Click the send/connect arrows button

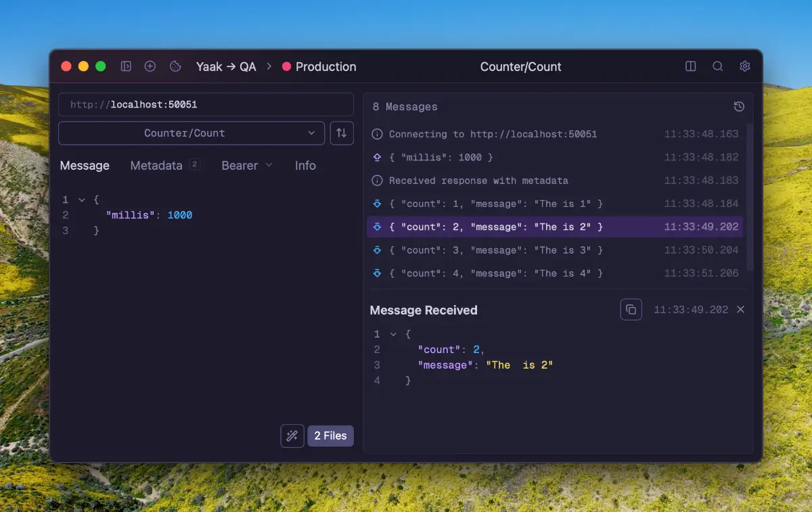[x=342, y=133]
